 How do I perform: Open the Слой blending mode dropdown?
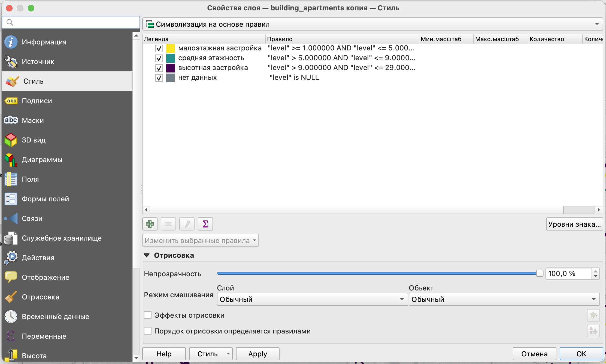[312, 299]
